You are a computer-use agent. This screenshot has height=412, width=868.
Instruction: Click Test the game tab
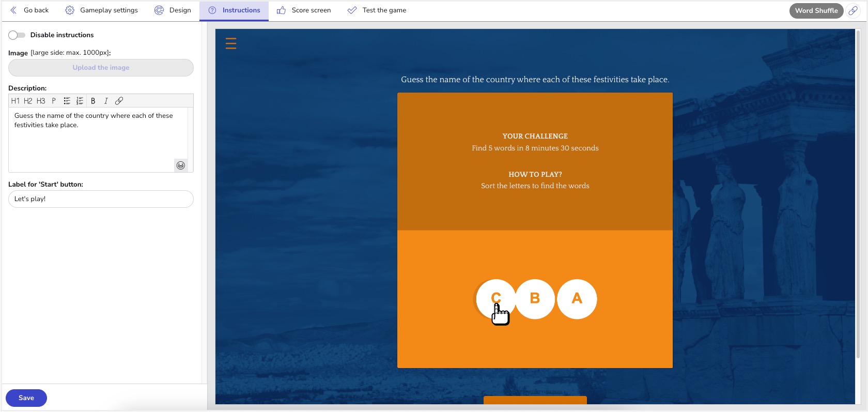point(377,10)
